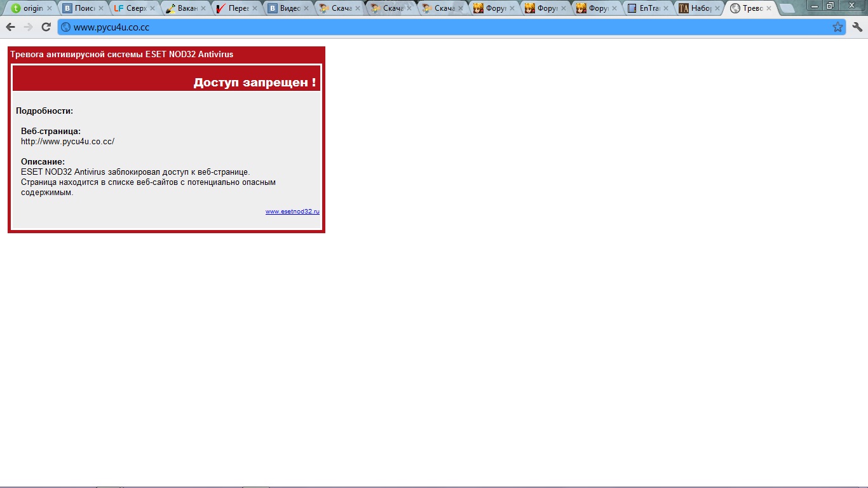Click the 'Тревога антивирусной системы ESET NOD32 Antivirus' title
Image resolution: width=868 pixels, height=488 pixels.
(x=122, y=55)
